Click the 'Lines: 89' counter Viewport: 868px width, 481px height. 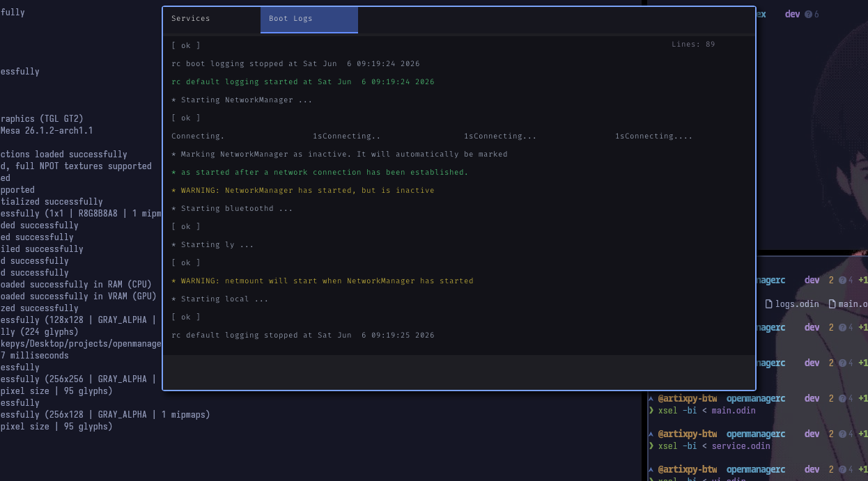click(693, 45)
